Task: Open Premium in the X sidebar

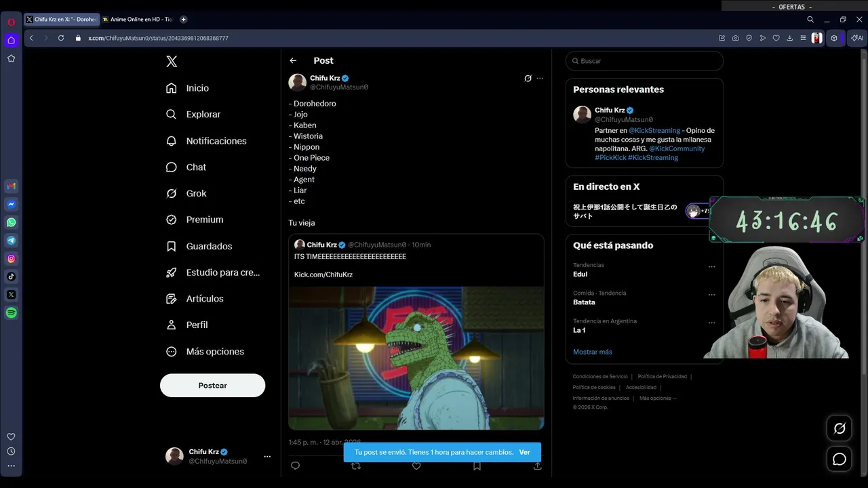Action: point(195,220)
